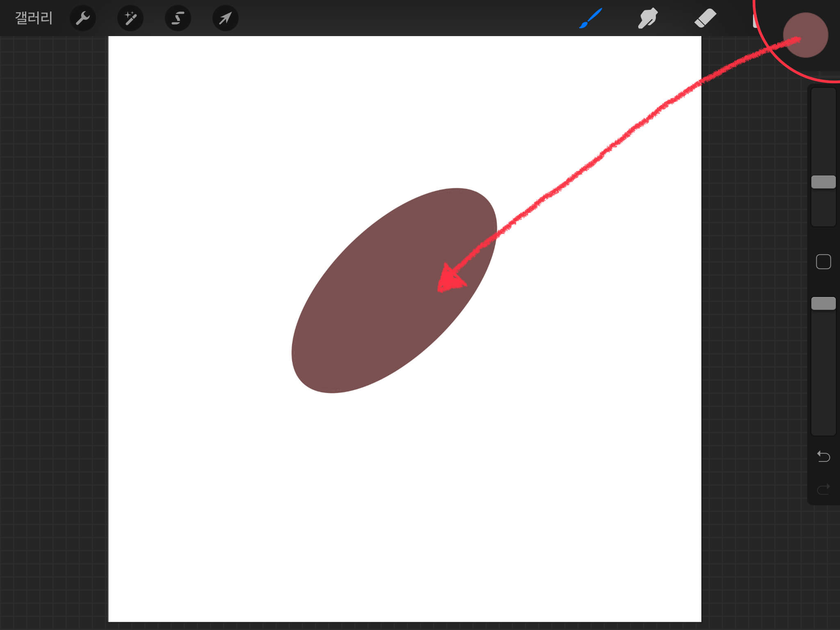Select the Smudge finger tool
The image size is (840, 630).
648,18
